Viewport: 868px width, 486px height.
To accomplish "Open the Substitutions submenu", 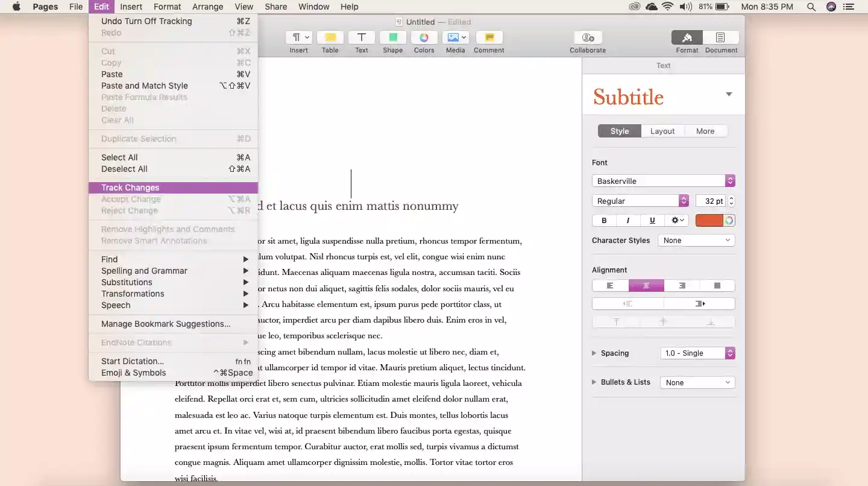I will click(x=174, y=282).
